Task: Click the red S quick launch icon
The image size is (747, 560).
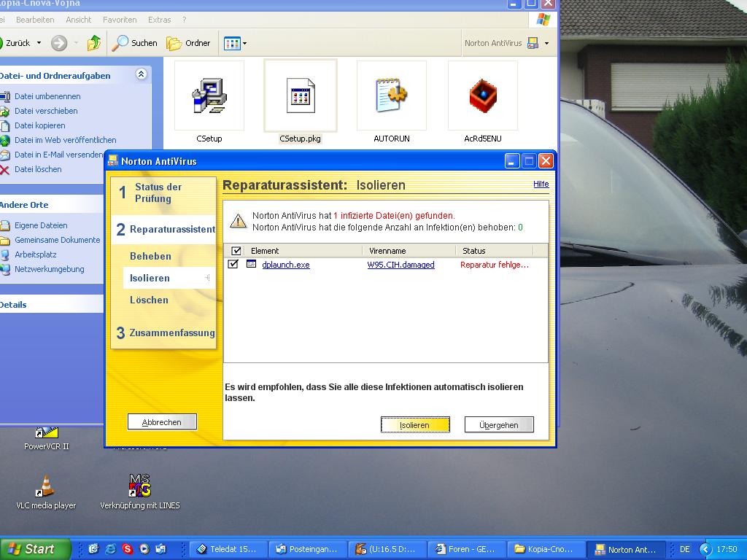Action: (127, 549)
